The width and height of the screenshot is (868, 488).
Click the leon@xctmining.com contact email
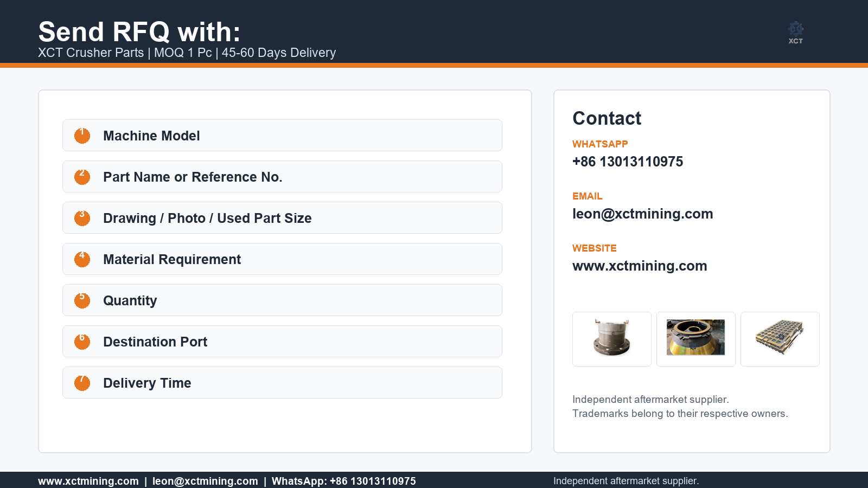coord(642,214)
